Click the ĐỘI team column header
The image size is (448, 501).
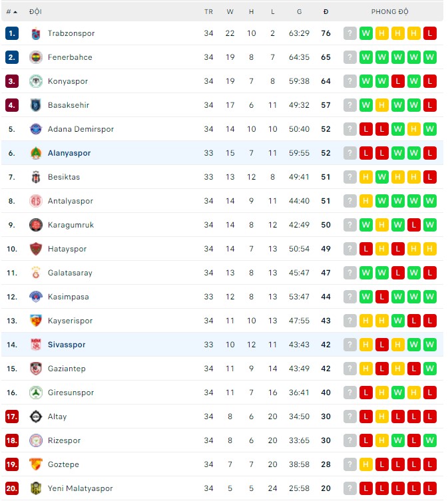35,12
